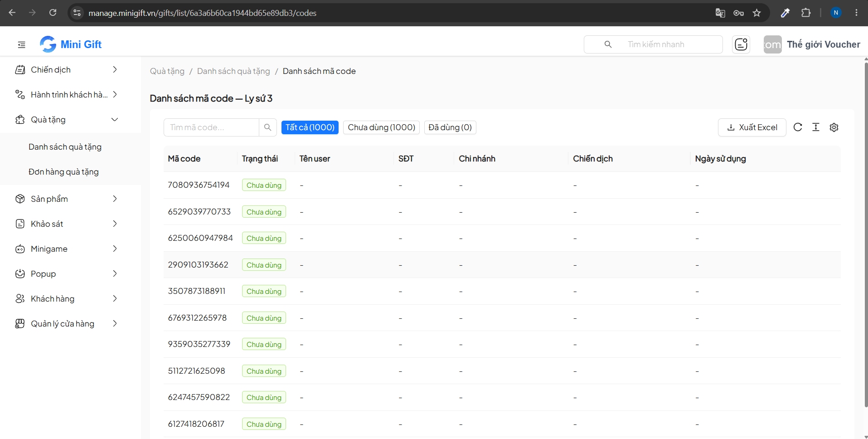Go to Quà tặng breadcrumb link

(167, 71)
